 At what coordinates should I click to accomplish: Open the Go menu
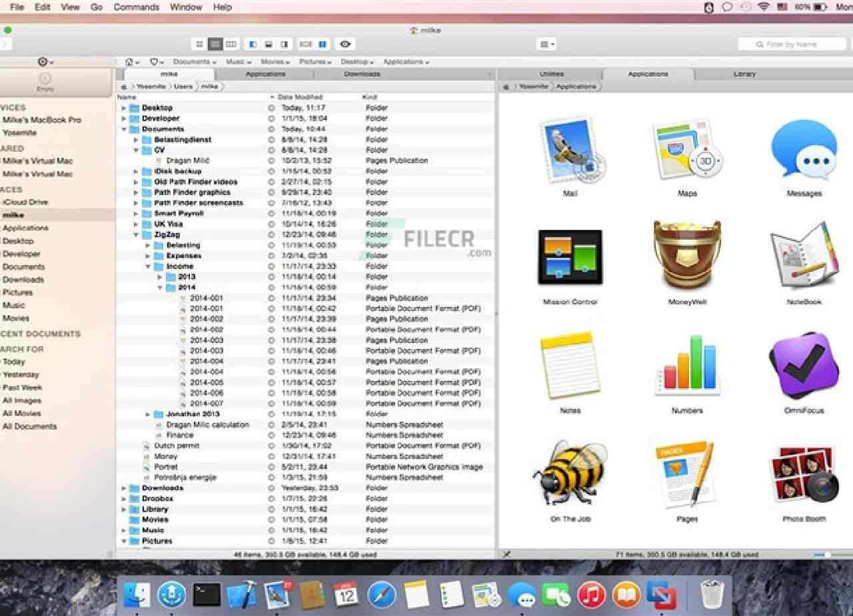point(97,7)
